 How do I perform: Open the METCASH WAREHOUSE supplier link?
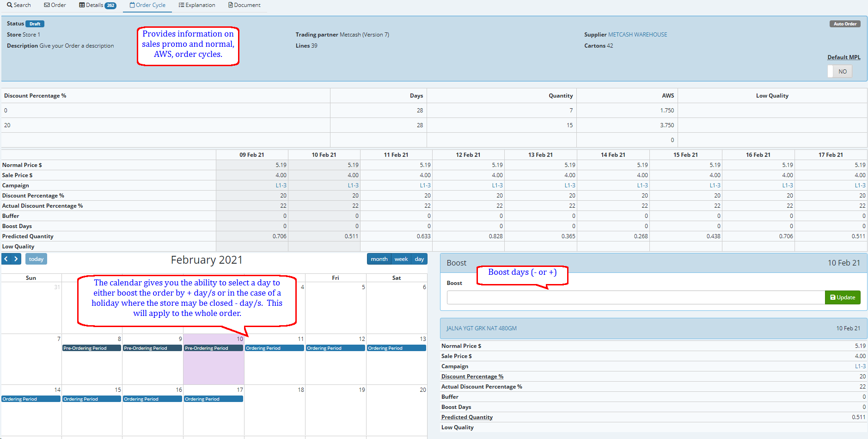(x=637, y=35)
